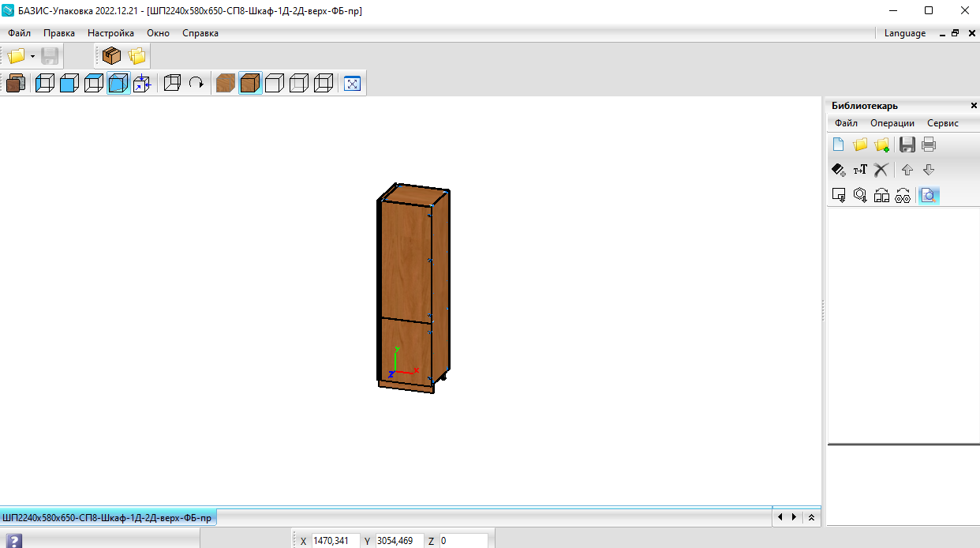Click the add folder icon with green plus
Viewport: 980px width, 548px height.
881,145
